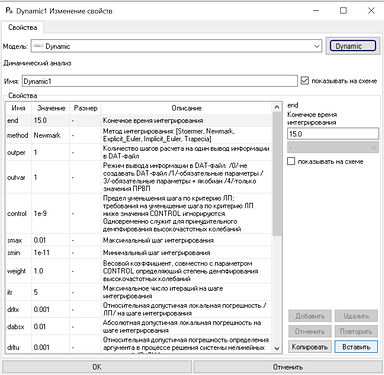
Task: Click the Имя column header
Action: click(18, 108)
